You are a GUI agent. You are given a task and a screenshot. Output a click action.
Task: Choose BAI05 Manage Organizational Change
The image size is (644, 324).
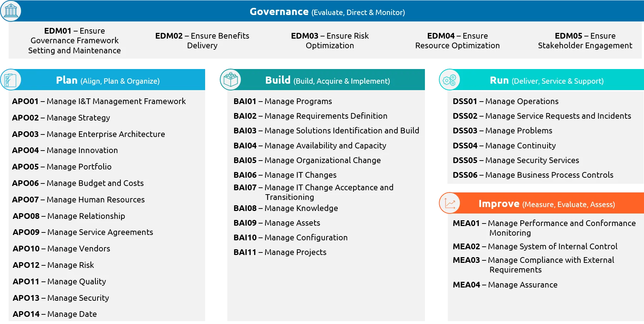click(307, 160)
